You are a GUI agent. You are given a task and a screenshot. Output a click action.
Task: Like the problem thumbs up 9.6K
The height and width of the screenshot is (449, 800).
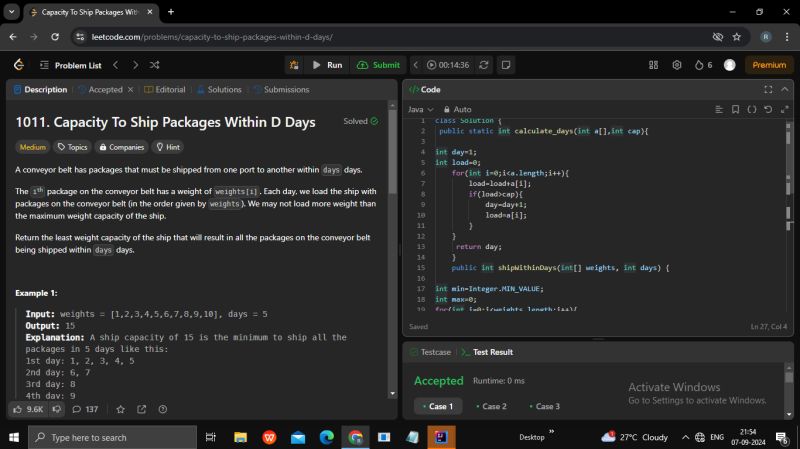pyautogui.click(x=28, y=409)
